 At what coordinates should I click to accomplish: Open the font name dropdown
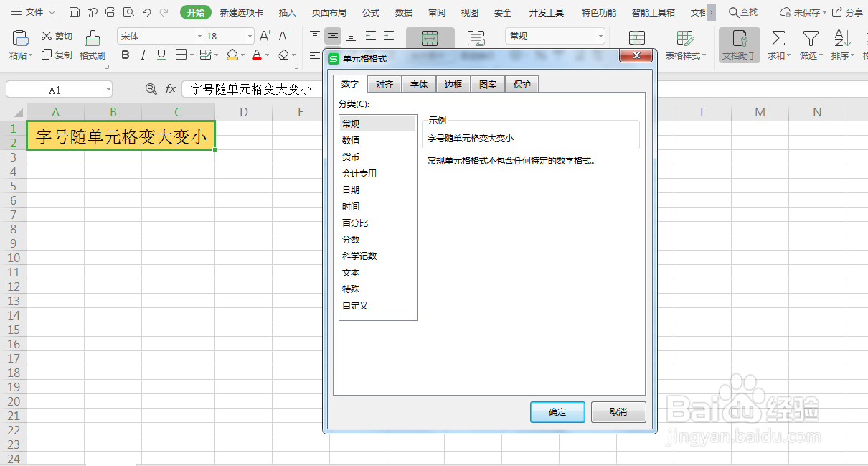pyautogui.click(x=200, y=36)
